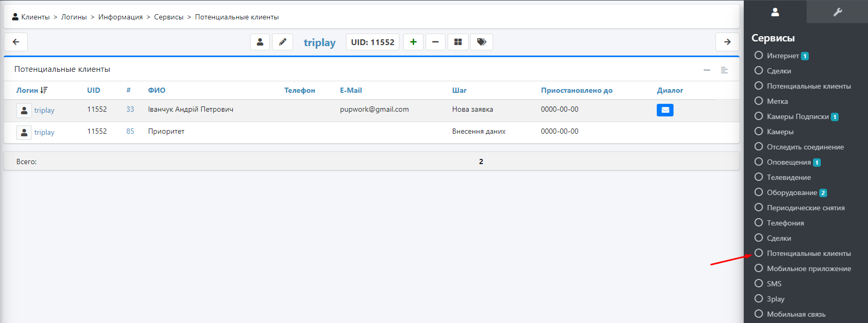868x323 pixels.
Task: Click the tags icon button
Action: pos(481,42)
